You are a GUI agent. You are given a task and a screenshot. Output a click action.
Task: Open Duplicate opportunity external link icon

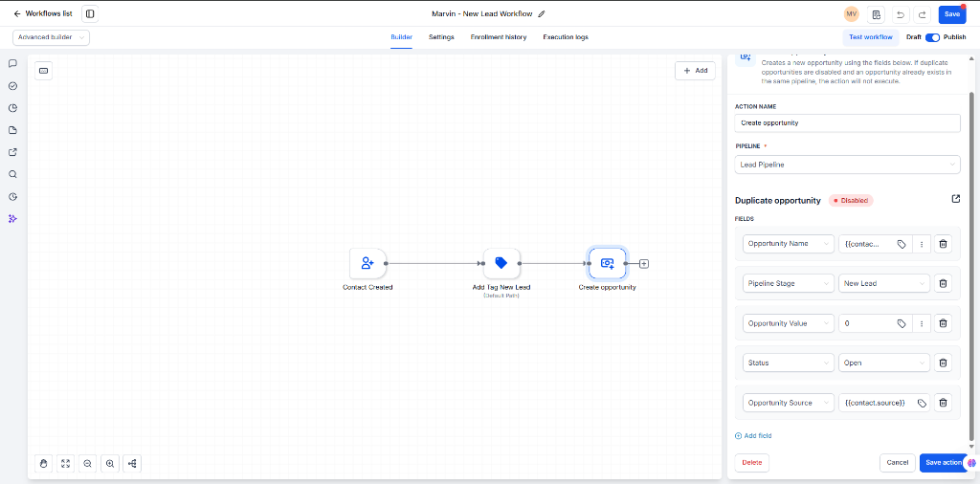point(956,199)
